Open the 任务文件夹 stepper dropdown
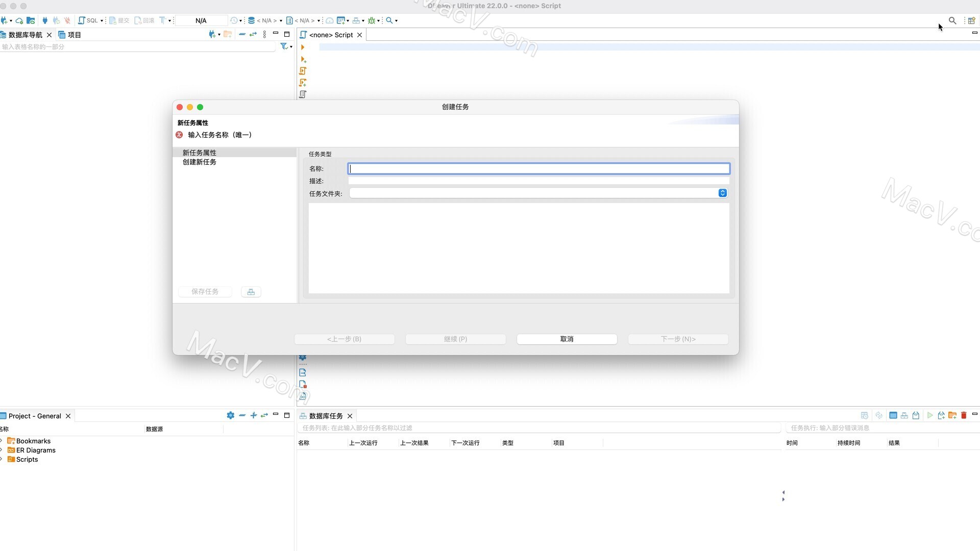This screenshot has width=980, height=551. click(722, 193)
